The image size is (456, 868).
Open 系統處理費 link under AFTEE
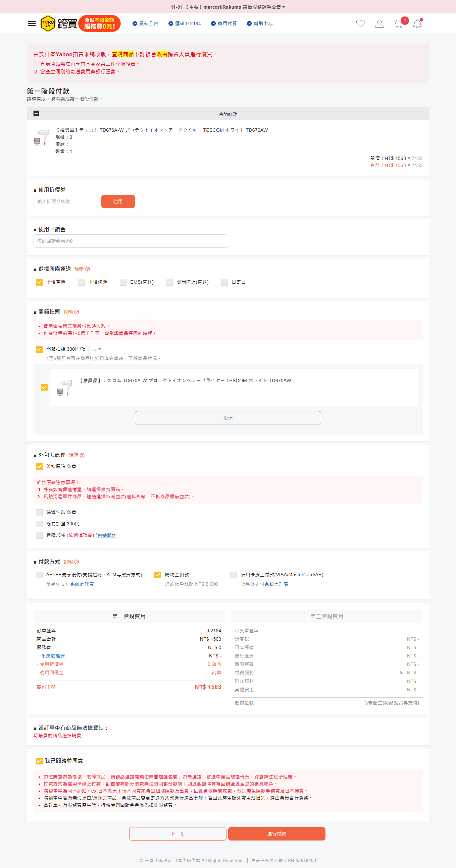click(x=82, y=584)
